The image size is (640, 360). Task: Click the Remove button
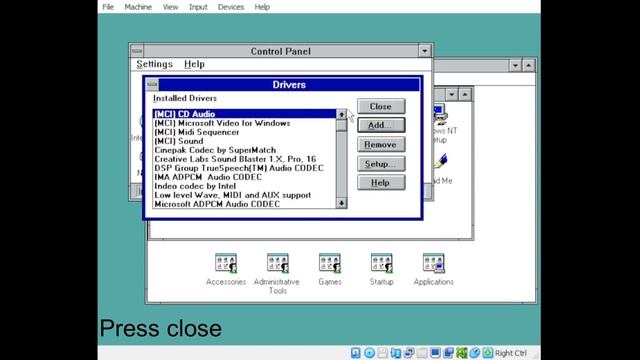[381, 144]
